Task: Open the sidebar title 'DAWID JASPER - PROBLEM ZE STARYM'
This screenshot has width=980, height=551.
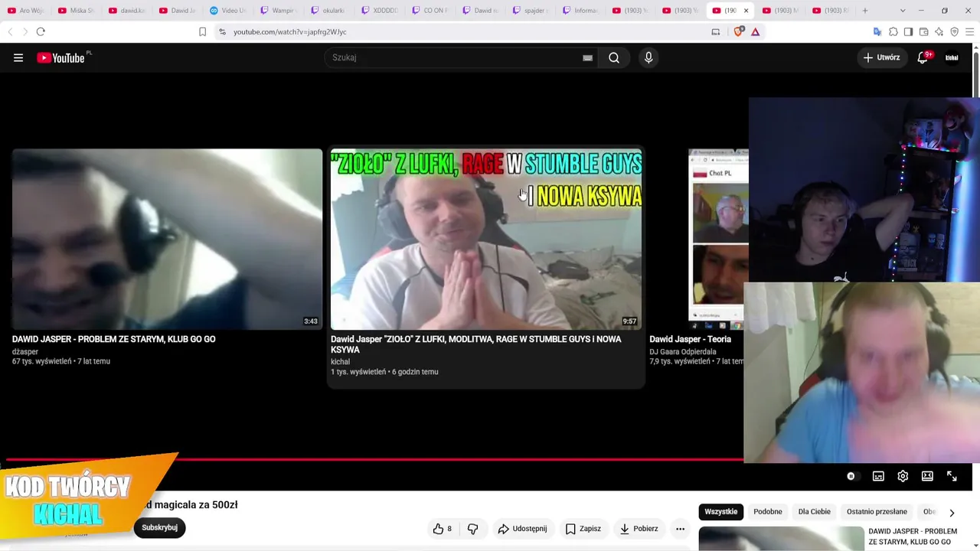Action: tap(913, 536)
